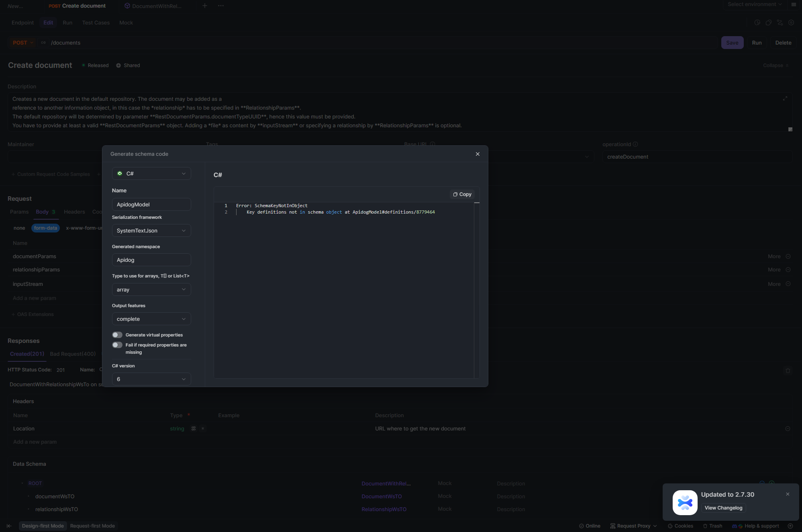Dismiss the Updated to 2.7.30 notification
Viewport: 802px width, 532px height.
click(x=788, y=494)
